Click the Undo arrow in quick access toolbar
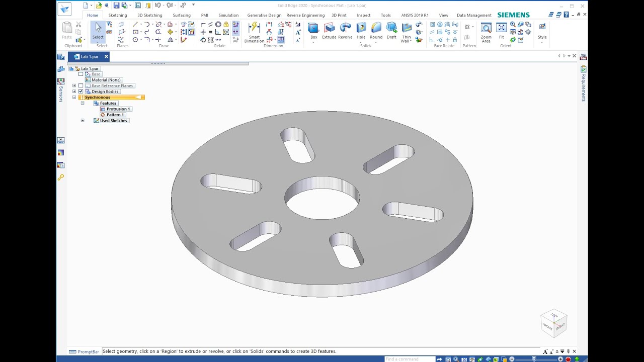Screen dimensions: 644x362 (157, 6)
